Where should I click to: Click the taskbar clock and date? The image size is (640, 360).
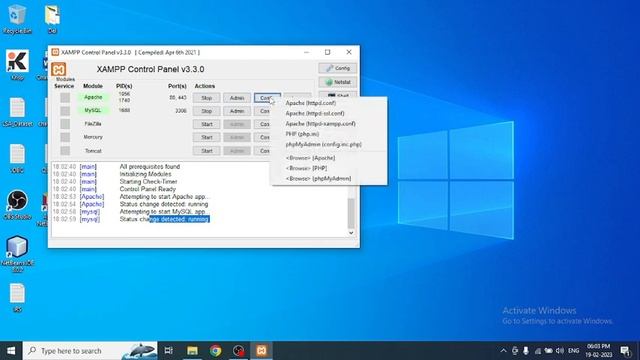tap(599, 351)
